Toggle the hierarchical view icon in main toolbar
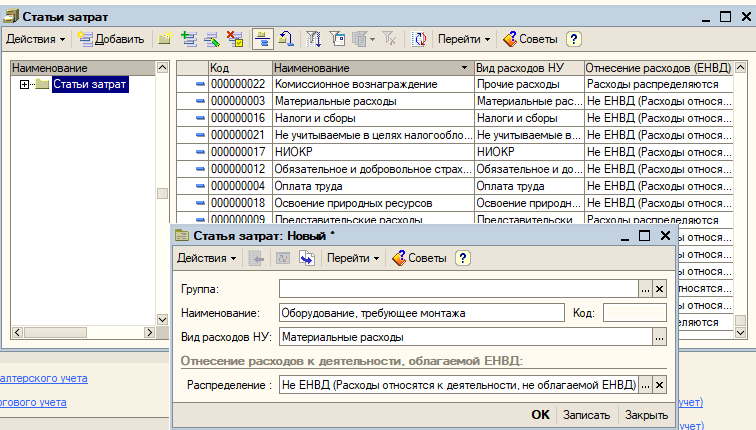Viewport: 756px width, 430px height. click(263, 39)
